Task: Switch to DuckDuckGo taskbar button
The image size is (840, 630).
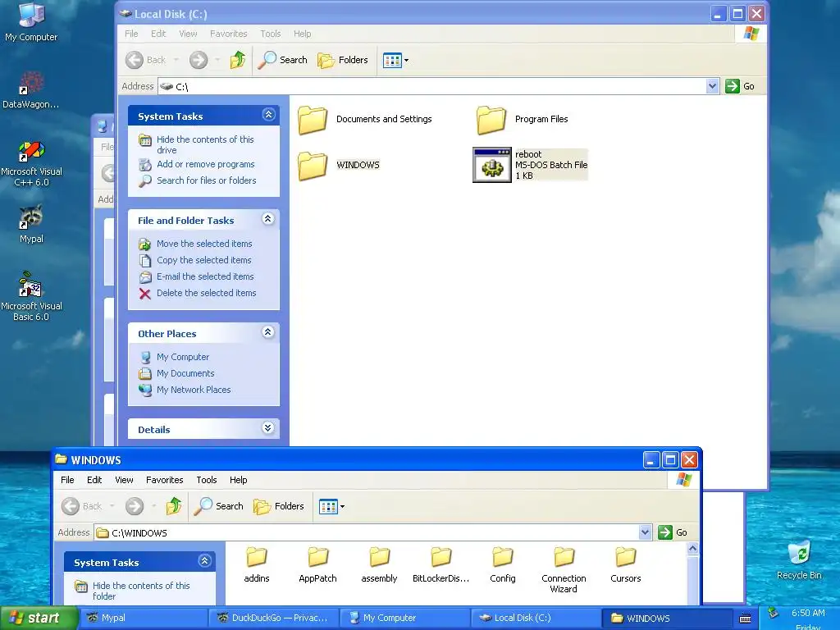Action: 273,618
